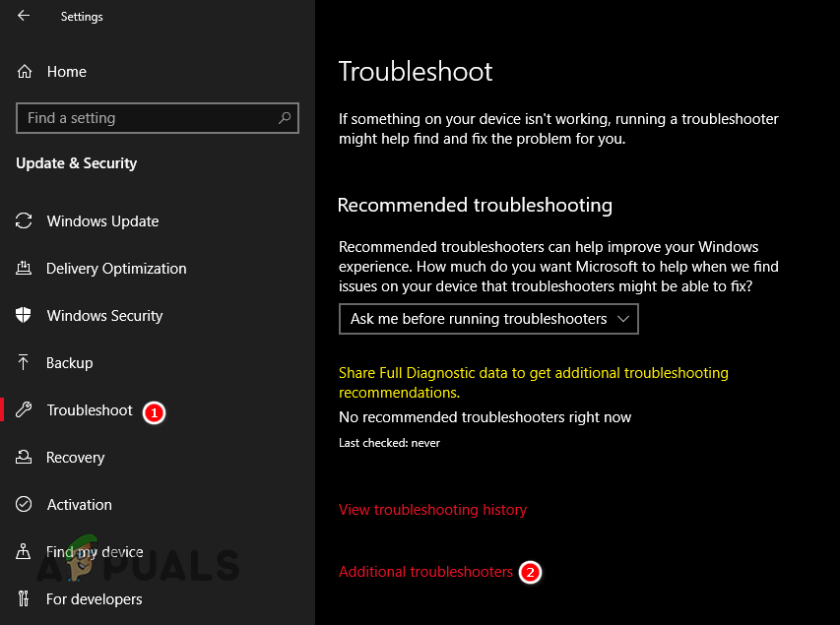Screen dimensions: 840x625
Task: Click the Home house icon
Action: click(24, 71)
